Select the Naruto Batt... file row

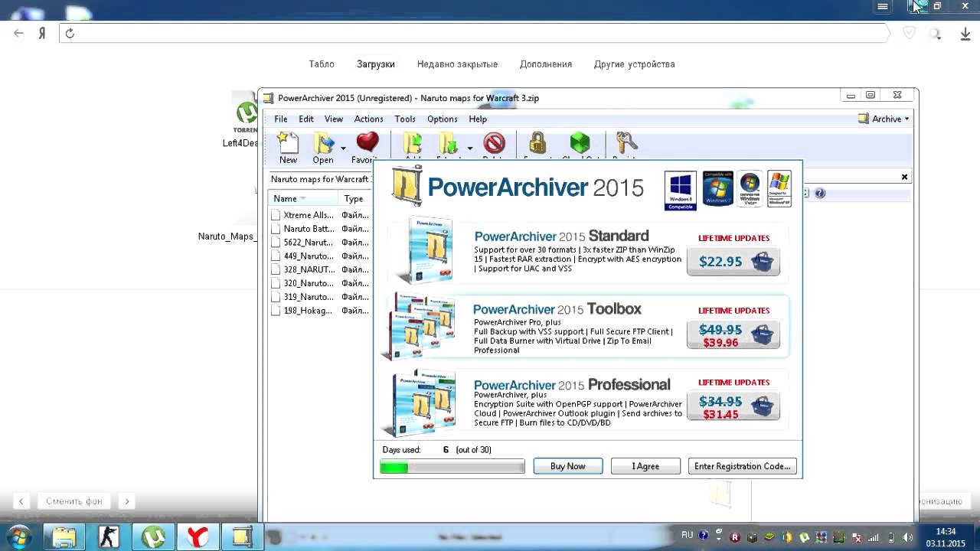(x=320, y=229)
